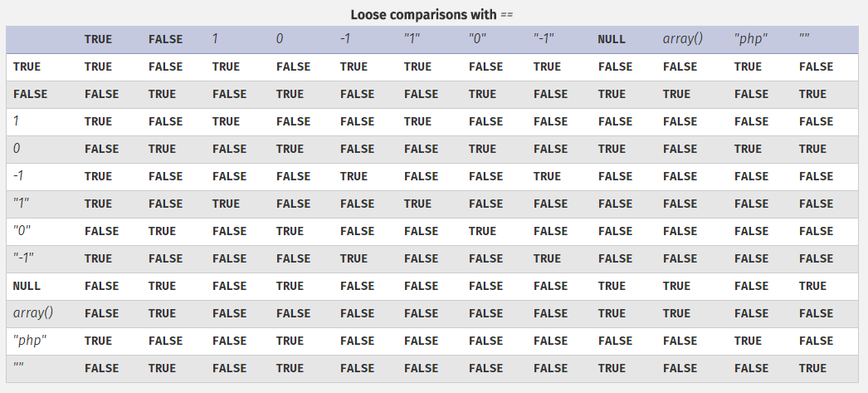This screenshot has height=393, width=868.
Task: Select the array() column header
Action: tap(682, 39)
